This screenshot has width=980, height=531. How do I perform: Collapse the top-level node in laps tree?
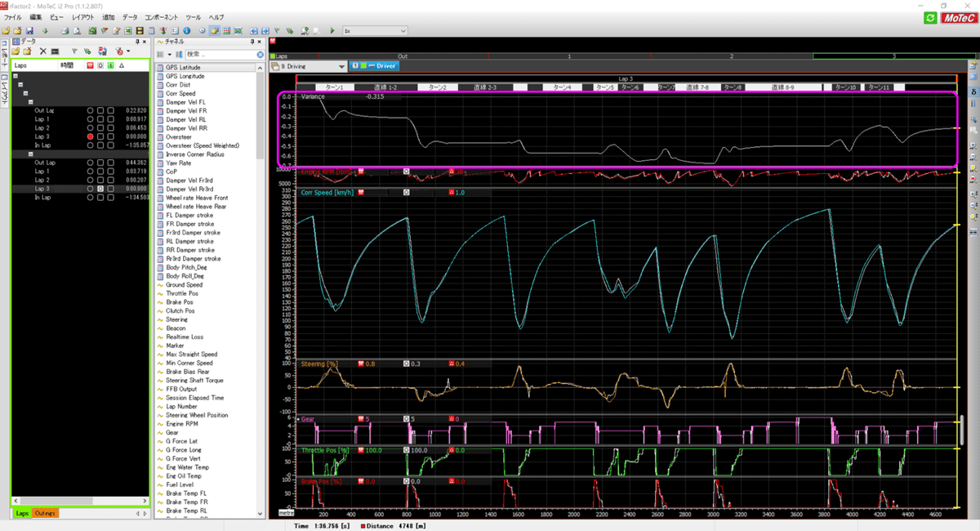(17, 75)
